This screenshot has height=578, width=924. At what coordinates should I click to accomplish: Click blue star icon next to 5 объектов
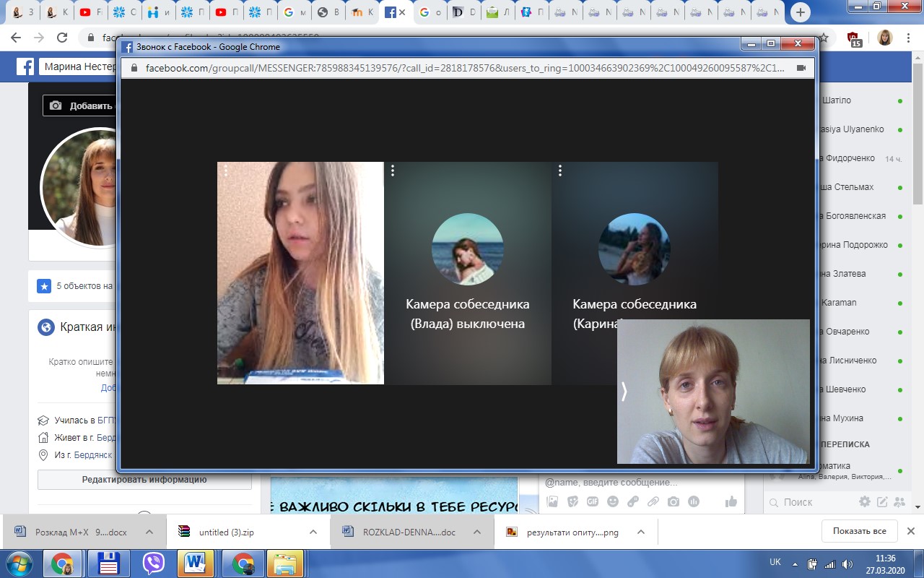coord(44,286)
